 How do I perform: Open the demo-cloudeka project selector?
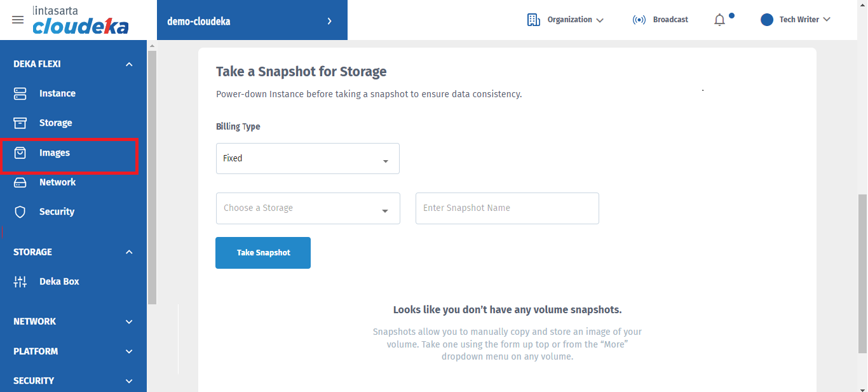point(252,21)
